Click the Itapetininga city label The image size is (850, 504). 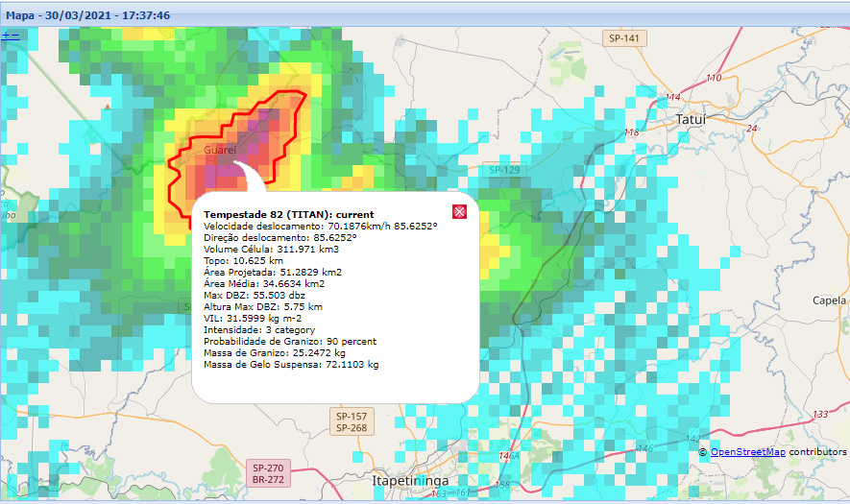pyautogui.click(x=412, y=477)
